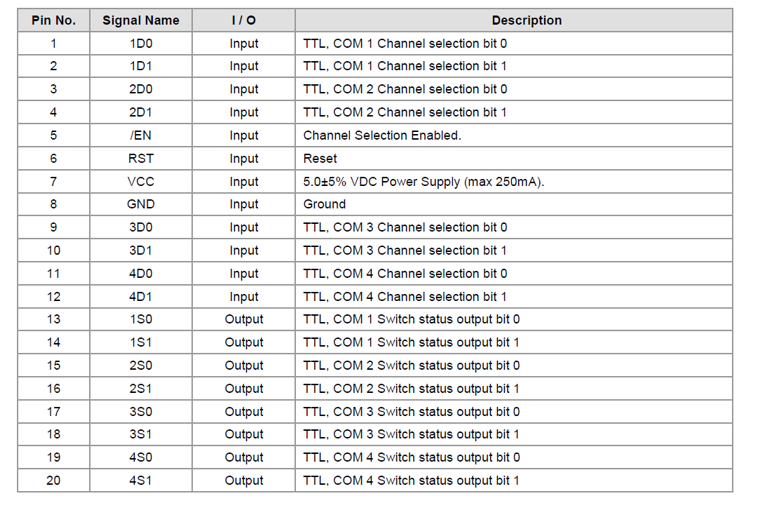Screen dimensions: 761x522
Task: Select the Reset description cell
Action: 514,159
